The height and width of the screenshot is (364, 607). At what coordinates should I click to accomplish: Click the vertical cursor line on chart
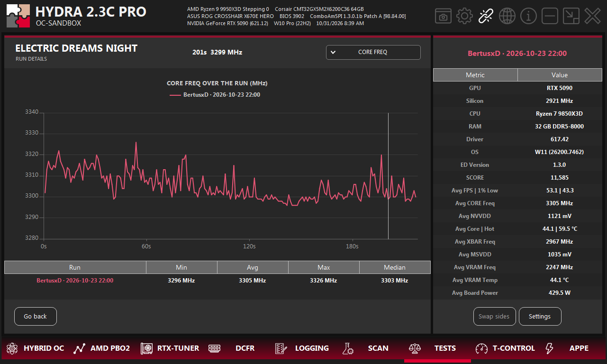pos(388,176)
